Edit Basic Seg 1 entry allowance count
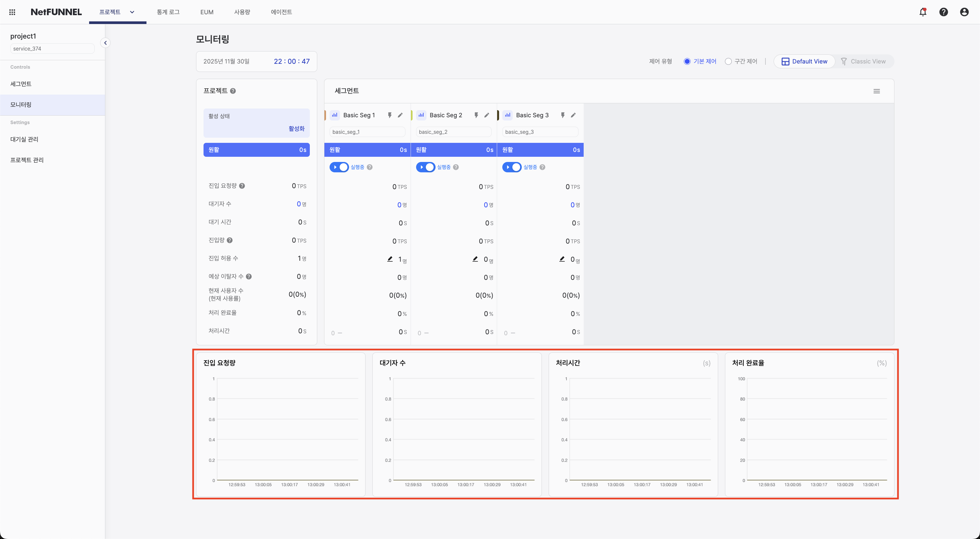Screen dimensions: 980x539 pos(390,259)
